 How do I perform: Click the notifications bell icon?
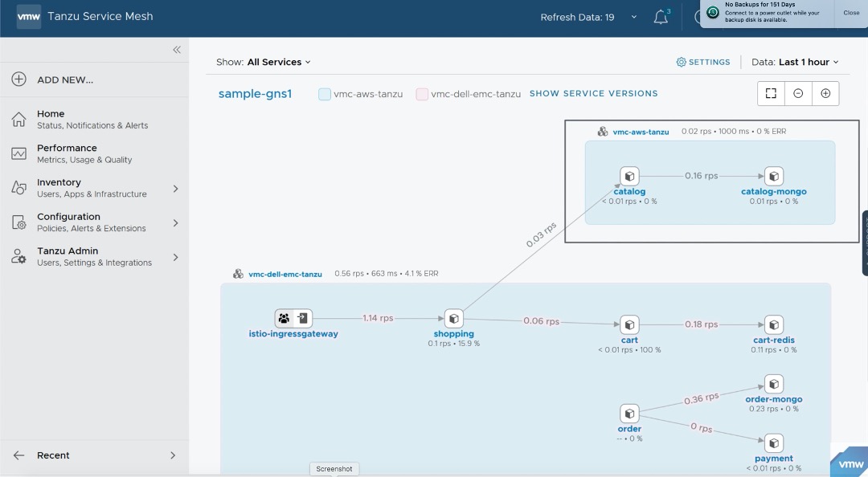661,17
